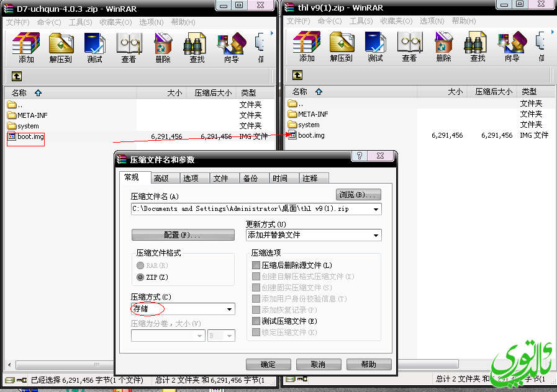Go up one folder in thl v9(1) window
Image resolution: width=557 pixels, height=392 pixels.
297,75
